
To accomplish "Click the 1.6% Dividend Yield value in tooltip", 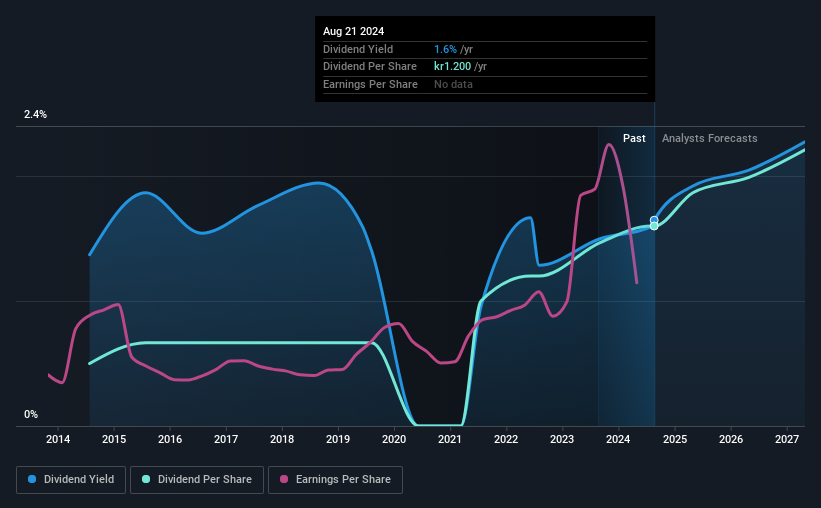I will pos(445,49).
